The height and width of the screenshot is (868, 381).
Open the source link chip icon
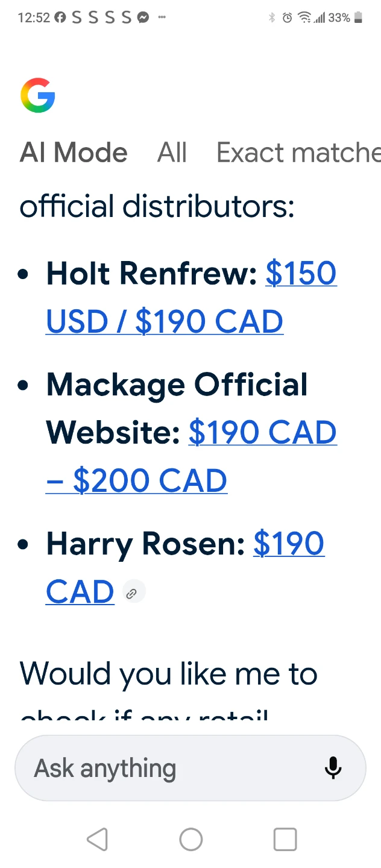tap(131, 593)
